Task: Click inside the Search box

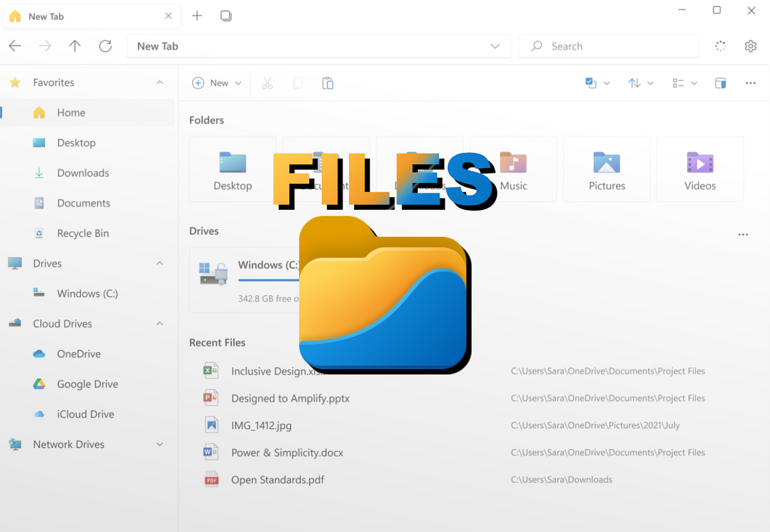Action: click(x=608, y=46)
